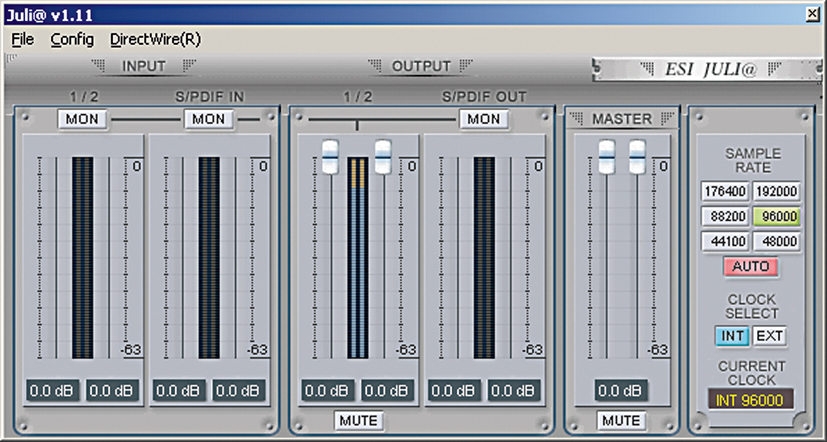
Task: Click the CLOCK SELECT label
Action: click(x=752, y=306)
